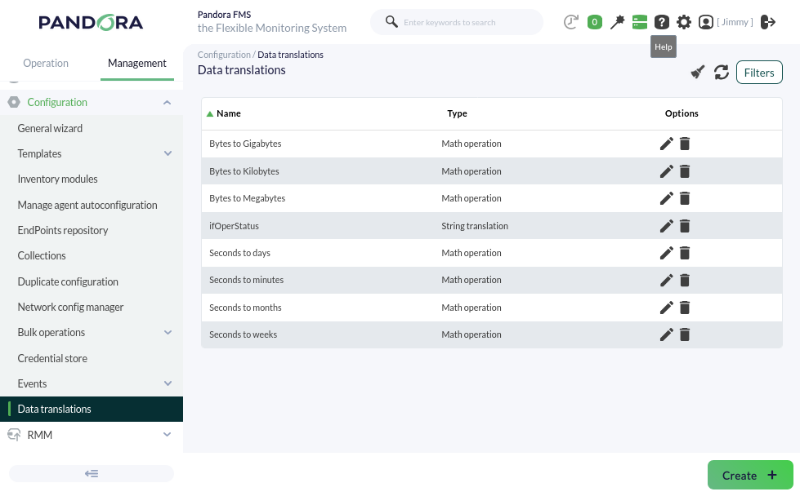Open the settings gear in header
Image resolution: width=800 pixels, height=496 pixels.
684,22
